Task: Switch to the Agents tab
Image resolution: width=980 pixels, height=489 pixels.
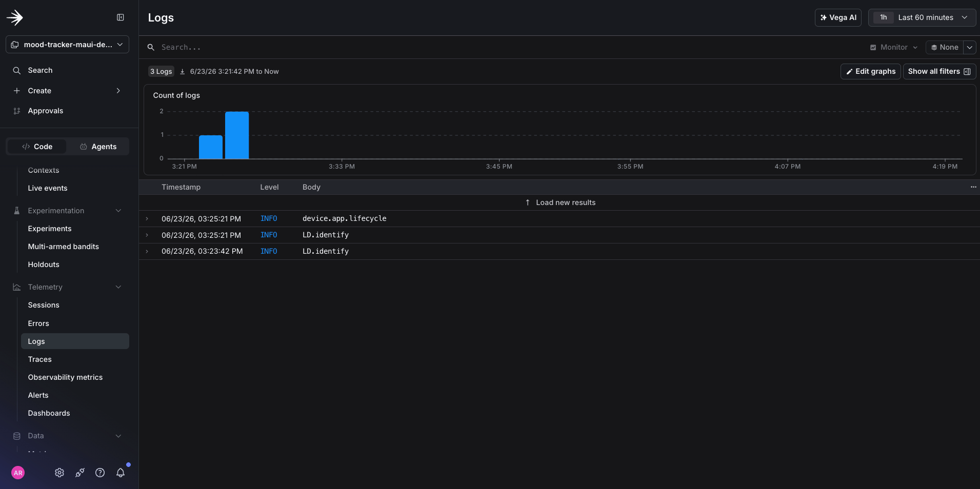Action: pyautogui.click(x=98, y=147)
